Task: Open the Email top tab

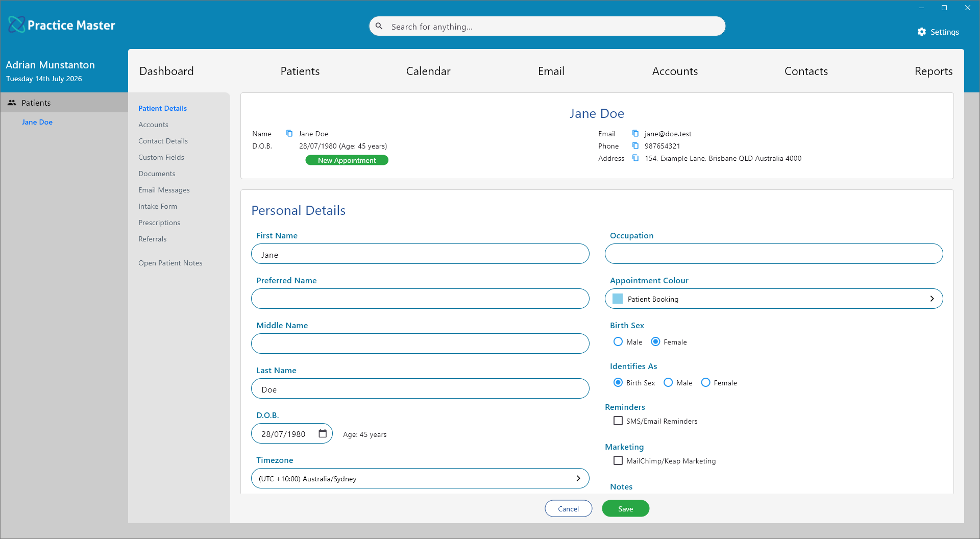Action: click(x=551, y=71)
